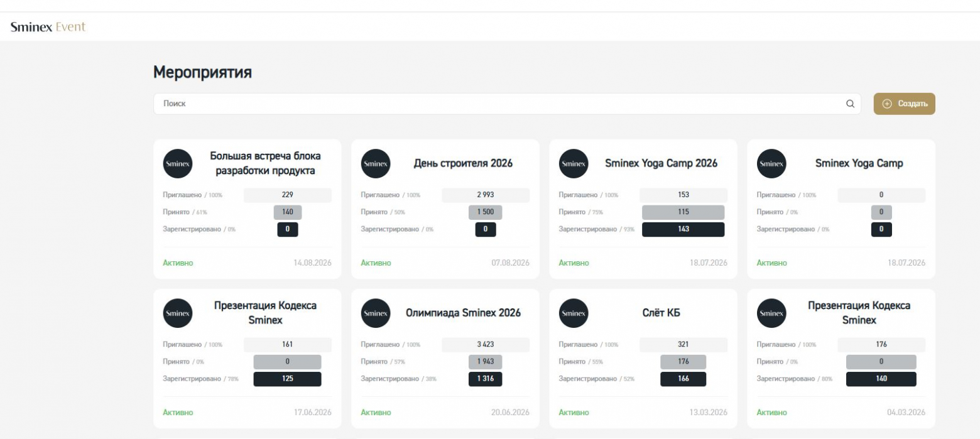Click invited bar showing 2 993
Image resolution: width=980 pixels, height=439 pixels.
tap(486, 195)
